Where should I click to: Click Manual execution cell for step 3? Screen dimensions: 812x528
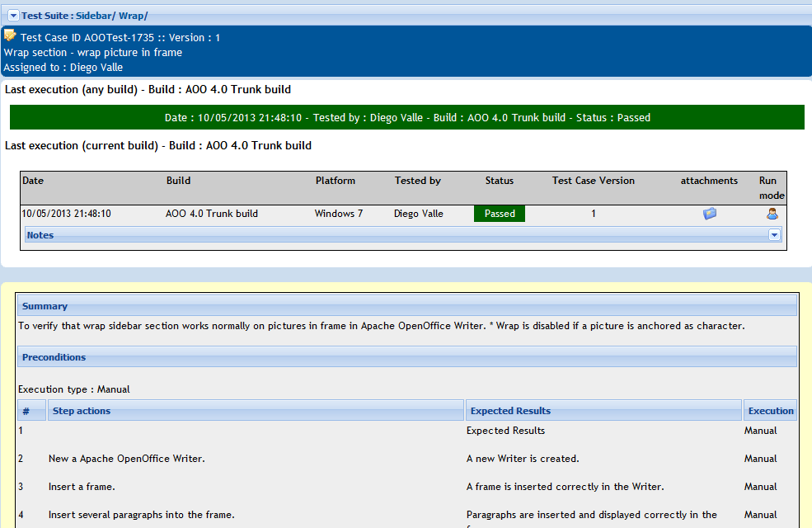point(760,487)
